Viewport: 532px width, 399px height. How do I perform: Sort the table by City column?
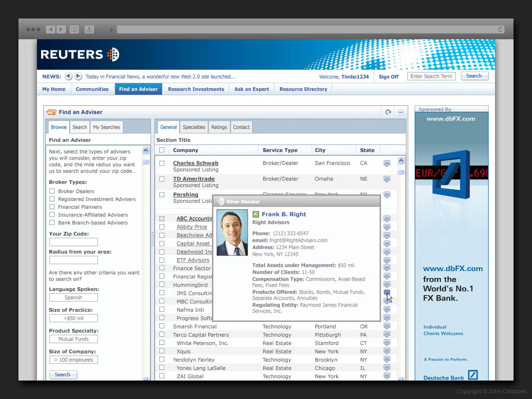click(320, 150)
